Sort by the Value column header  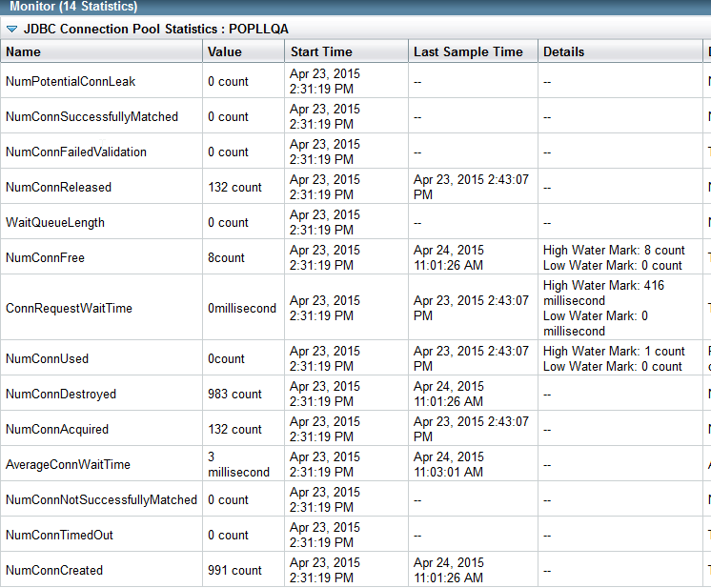point(225,51)
